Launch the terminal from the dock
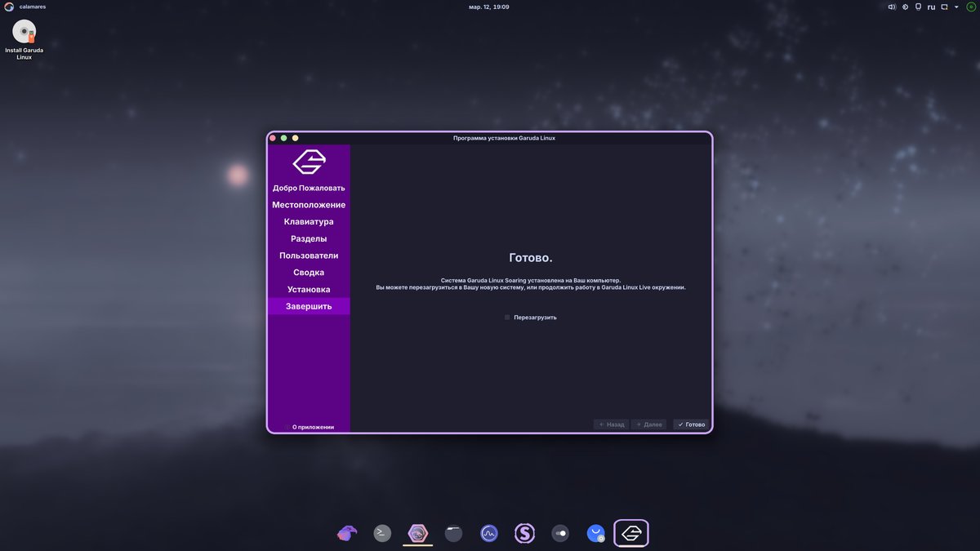The width and height of the screenshot is (980, 551). click(382, 534)
